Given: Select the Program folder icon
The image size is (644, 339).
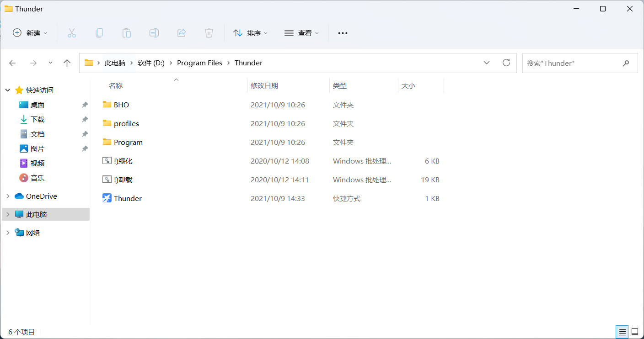Looking at the screenshot, I should [107, 142].
